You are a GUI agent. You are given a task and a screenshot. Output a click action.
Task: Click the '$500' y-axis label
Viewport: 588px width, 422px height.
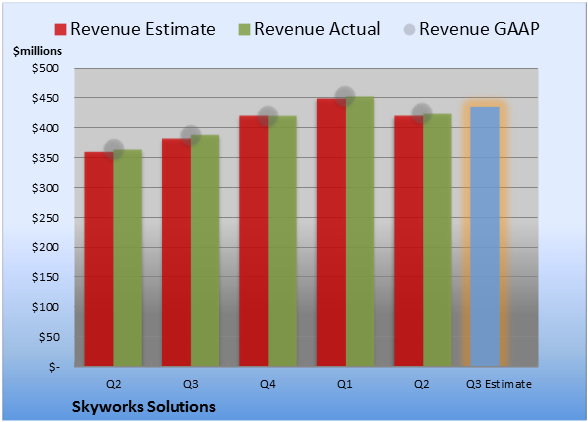(x=45, y=68)
